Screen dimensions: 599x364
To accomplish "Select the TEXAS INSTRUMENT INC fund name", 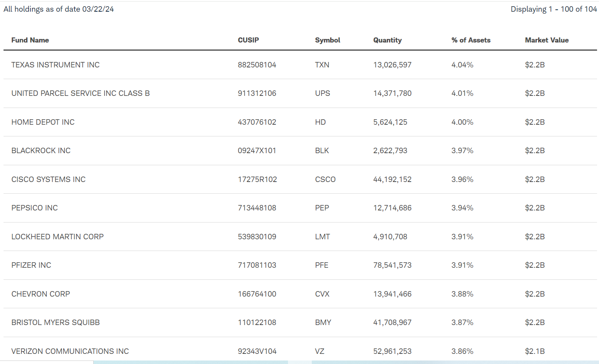I will 55,65.
